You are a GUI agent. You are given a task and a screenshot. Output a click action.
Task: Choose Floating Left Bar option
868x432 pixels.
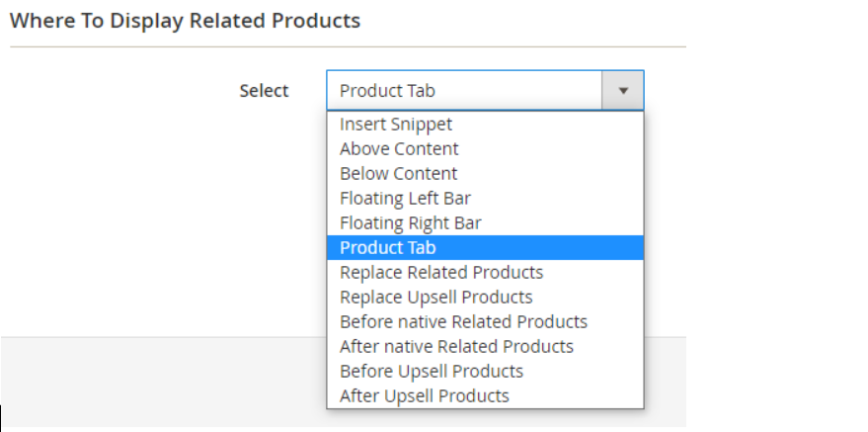point(405,199)
